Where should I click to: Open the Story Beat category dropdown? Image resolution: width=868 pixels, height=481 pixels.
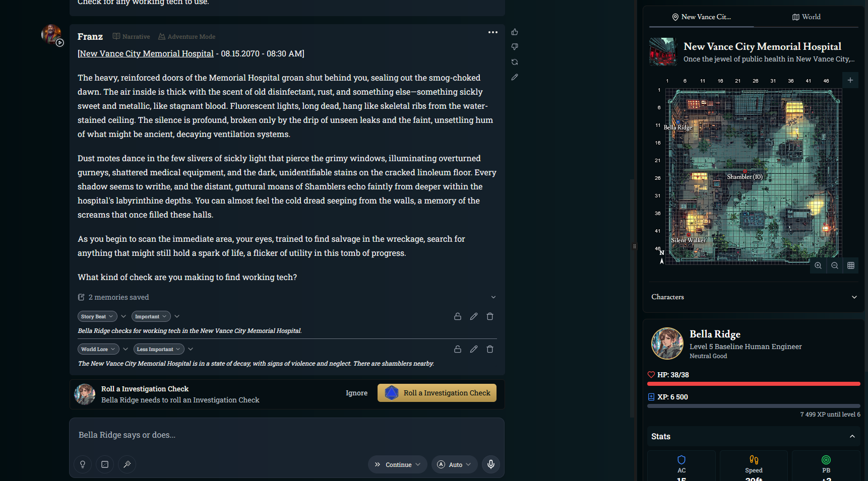tap(98, 316)
